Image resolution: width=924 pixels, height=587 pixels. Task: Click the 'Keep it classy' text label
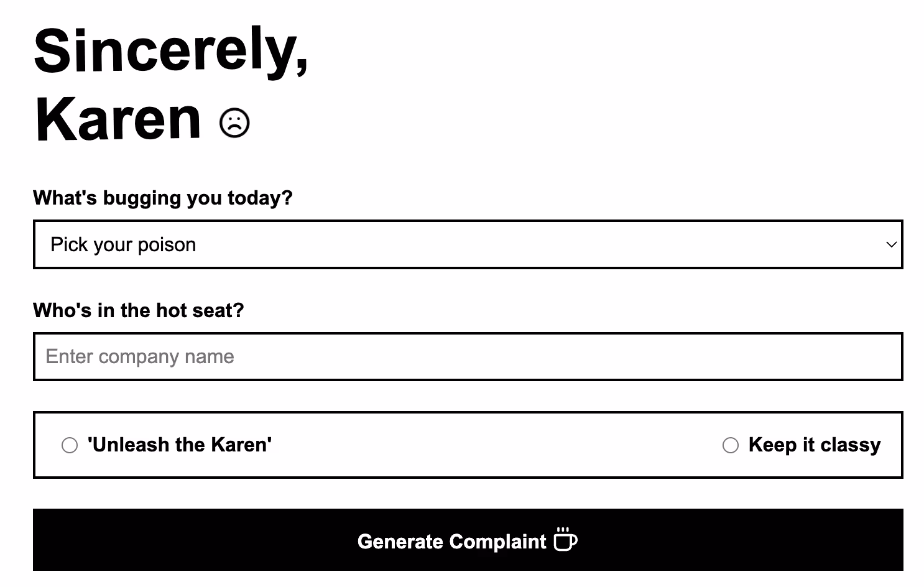(x=815, y=445)
